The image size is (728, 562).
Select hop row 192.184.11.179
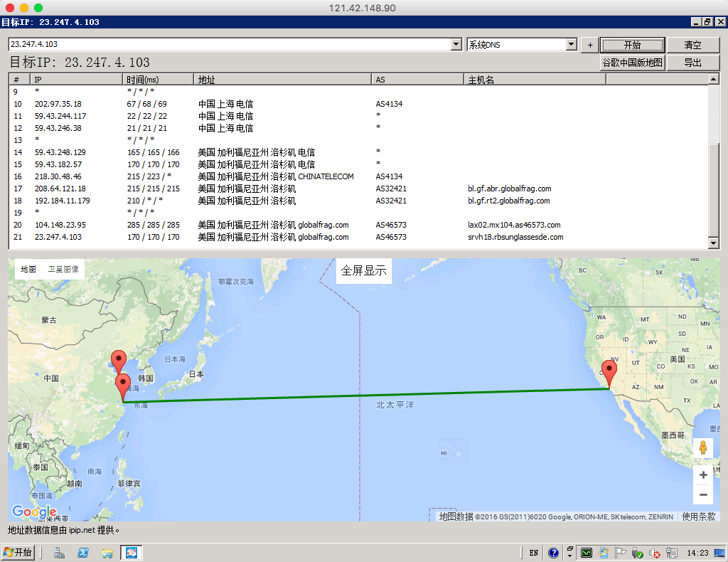click(358, 201)
